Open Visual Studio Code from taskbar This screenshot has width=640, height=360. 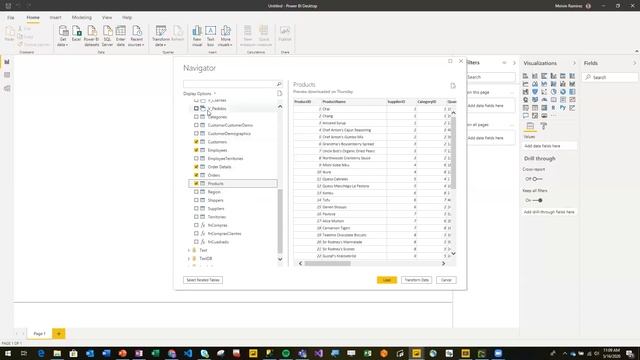188,353
